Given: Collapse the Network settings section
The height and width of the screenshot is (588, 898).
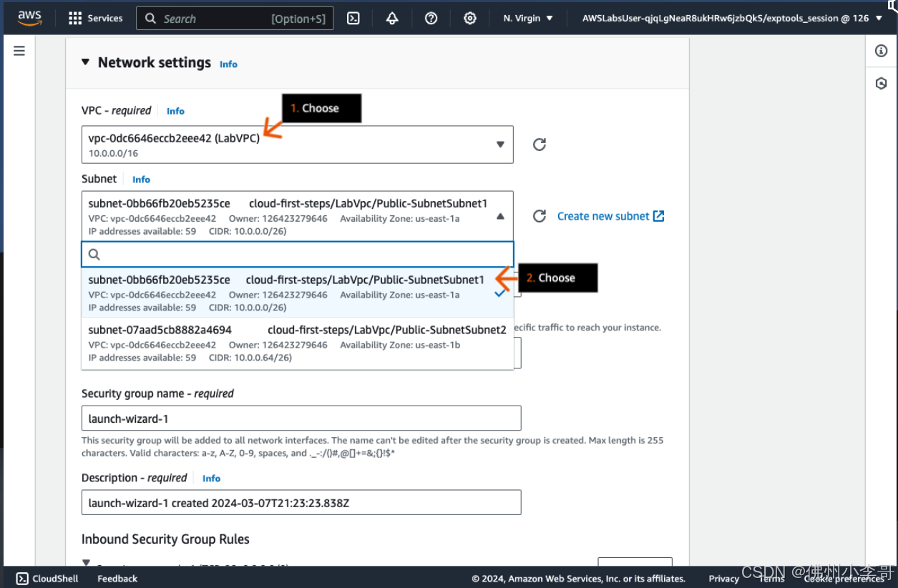Looking at the screenshot, I should click(x=85, y=63).
